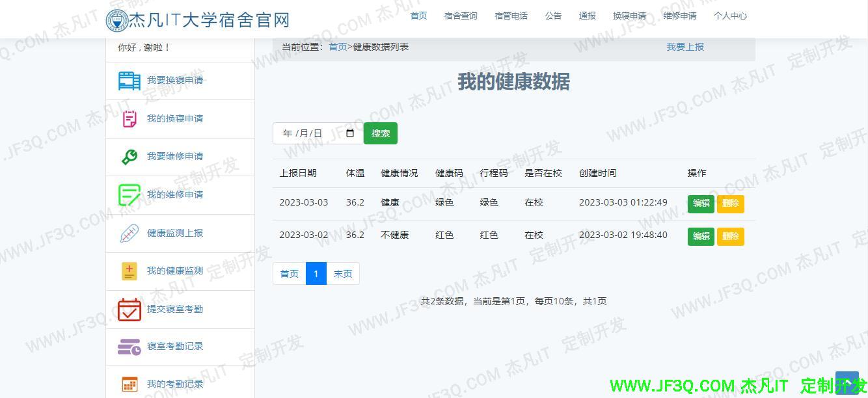Select the wrench icon for 我要维修申请
This screenshot has width=868, height=398.
pos(128,156)
